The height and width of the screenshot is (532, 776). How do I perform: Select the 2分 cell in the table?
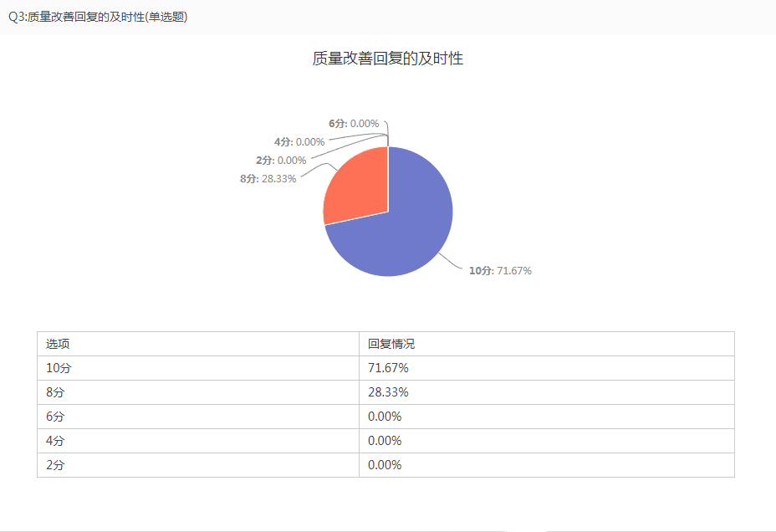pyautogui.click(x=53, y=465)
